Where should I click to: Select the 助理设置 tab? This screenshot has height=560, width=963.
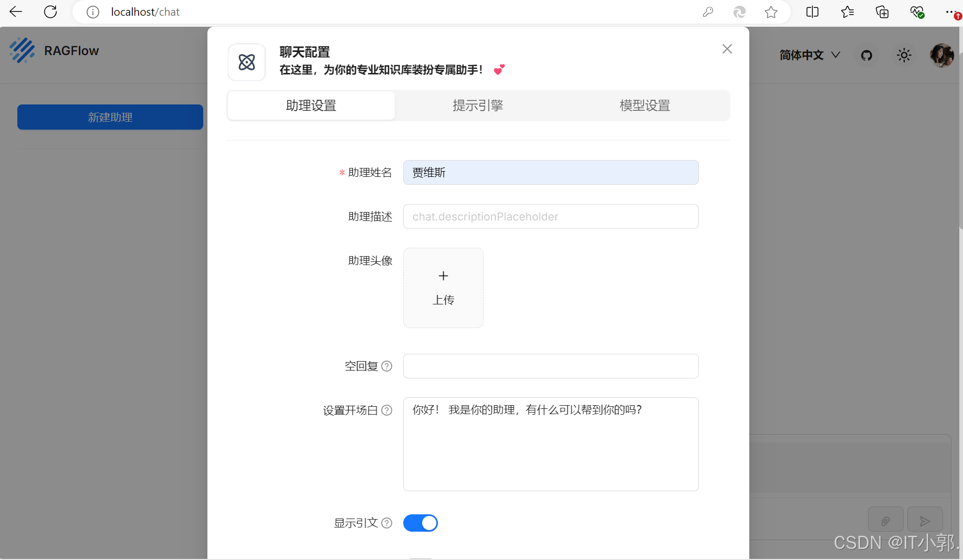point(311,105)
